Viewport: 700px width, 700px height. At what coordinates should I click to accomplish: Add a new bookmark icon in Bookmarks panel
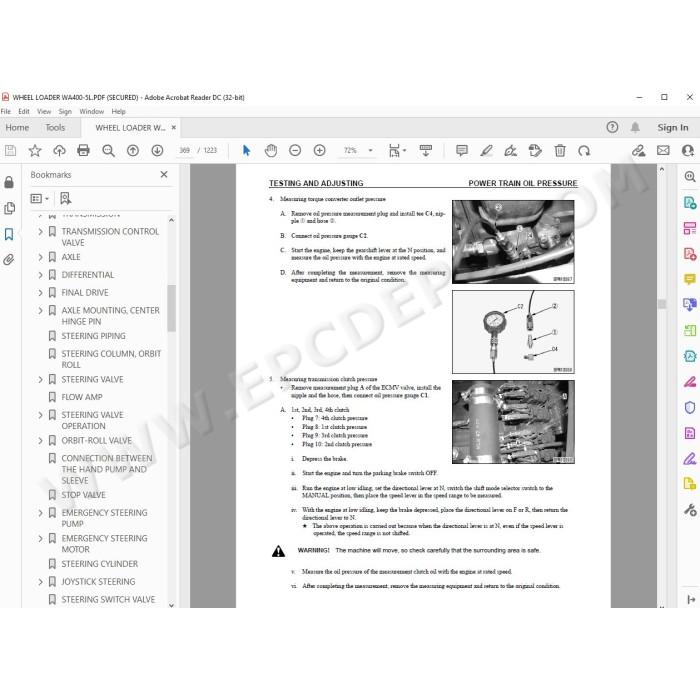point(66,198)
